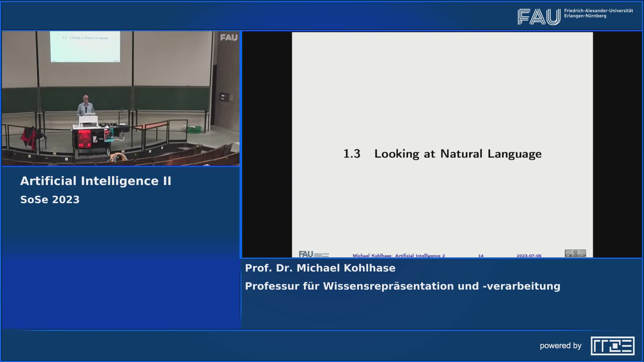Screen dimensions: 644x362
Task: Click the RRZE logo at bottom right
Action: point(612,346)
